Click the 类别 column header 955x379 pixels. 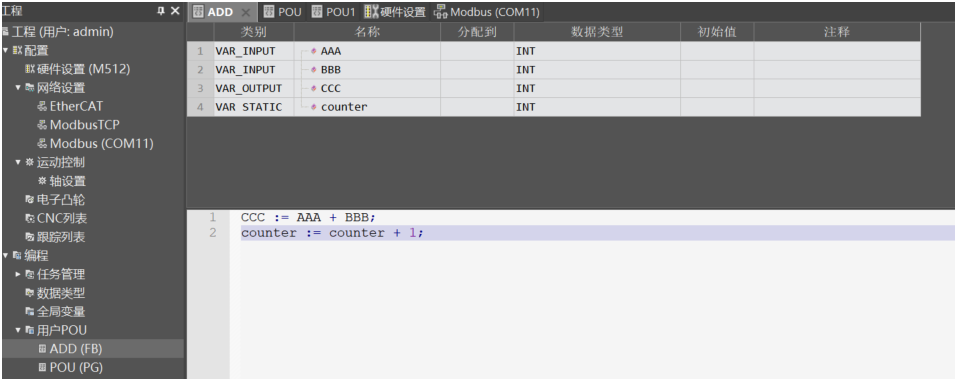pos(254,32)
